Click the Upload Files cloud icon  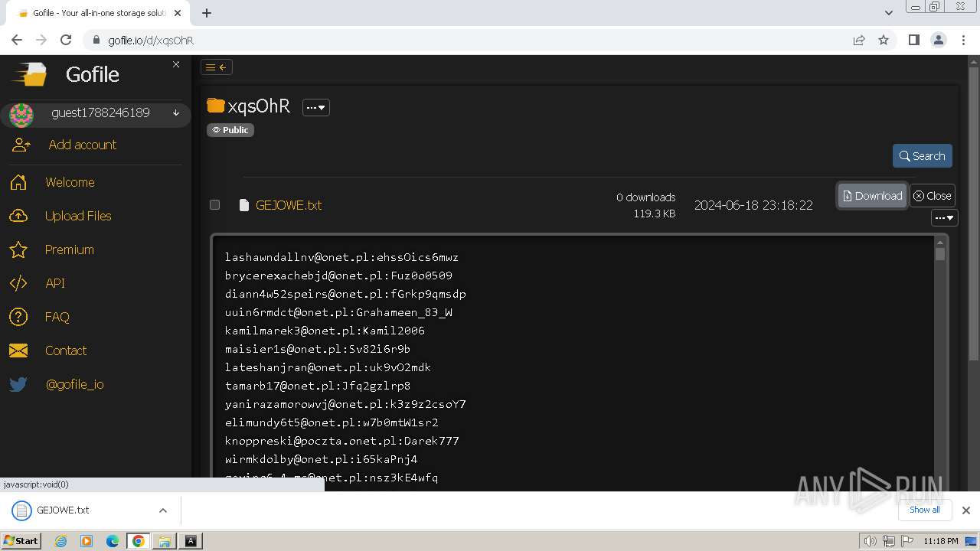click(x=18, y=216)
